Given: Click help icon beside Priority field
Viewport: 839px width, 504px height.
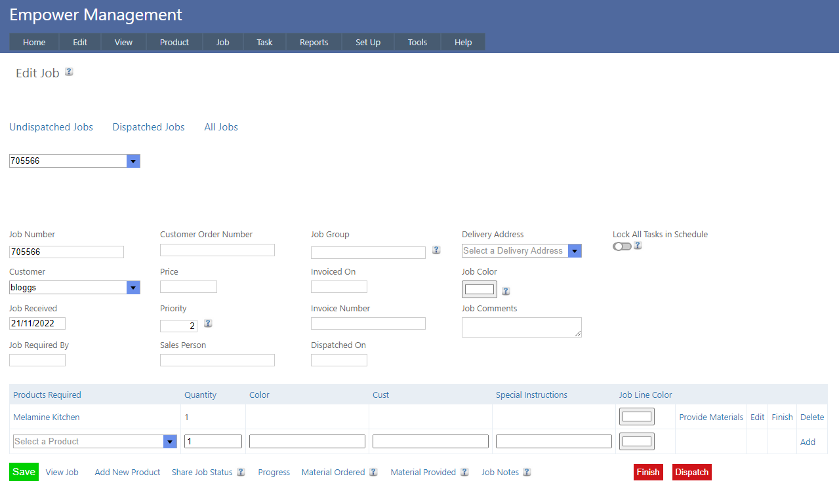Looking at the screenshot, I should click(208, 324).
